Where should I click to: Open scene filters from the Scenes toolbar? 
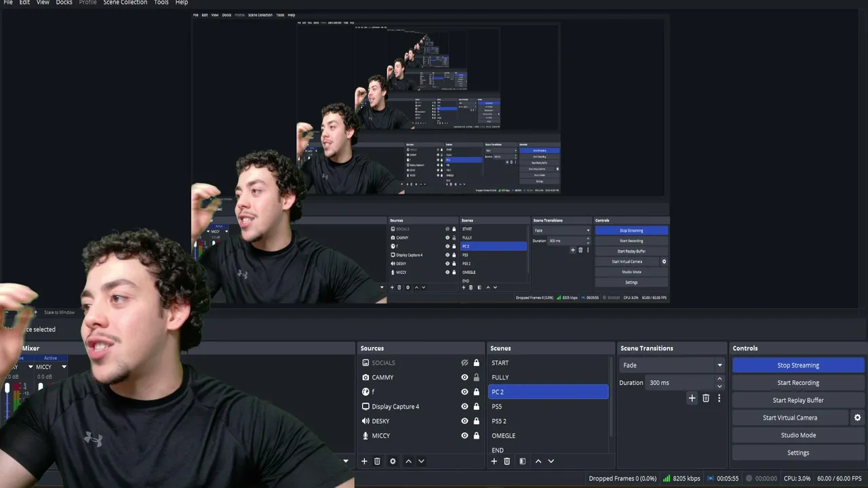click(x=522, y=462)
